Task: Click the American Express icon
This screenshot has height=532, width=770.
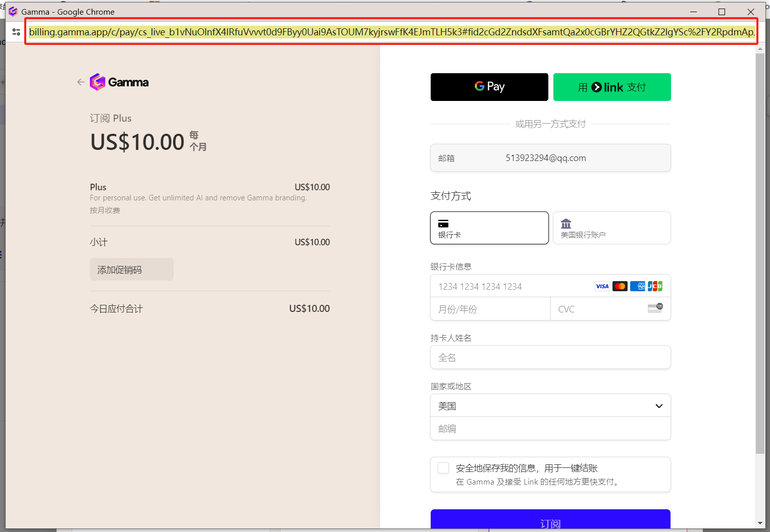Action: [638, 286]
